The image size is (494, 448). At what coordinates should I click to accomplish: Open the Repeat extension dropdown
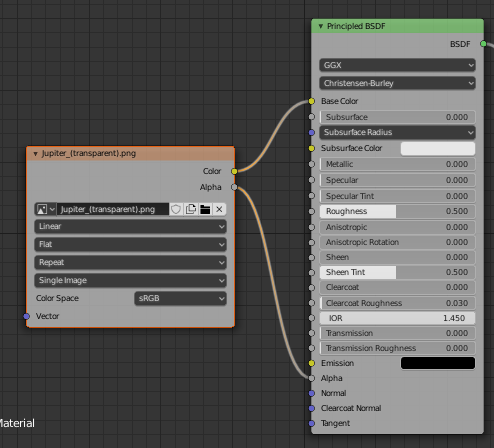tap(130, 262)
